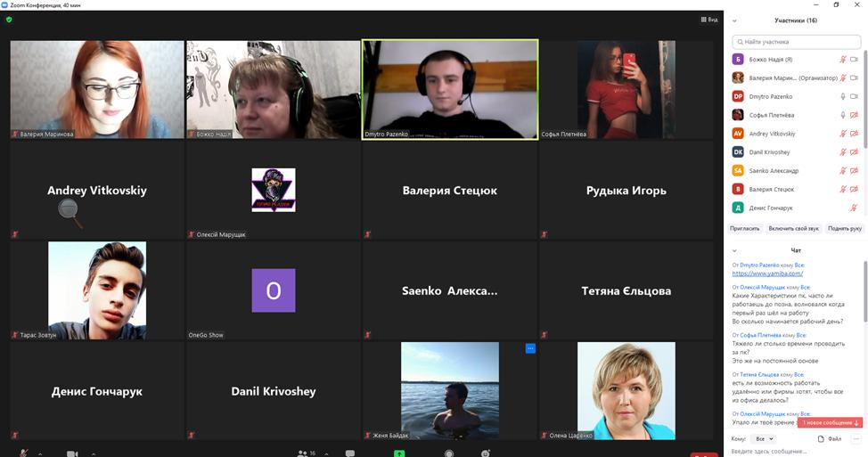
Task: Click blue more-options button on Женя Байдак tile
Action: pyautogui.click(x=530, y=348)
